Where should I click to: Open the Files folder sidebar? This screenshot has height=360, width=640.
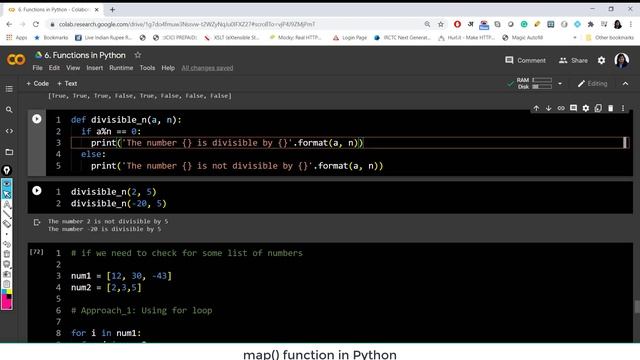[x=9, y=152]
